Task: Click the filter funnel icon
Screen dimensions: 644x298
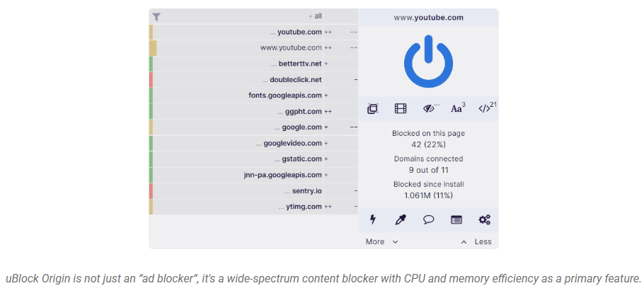Action: (x=156, y=16)
